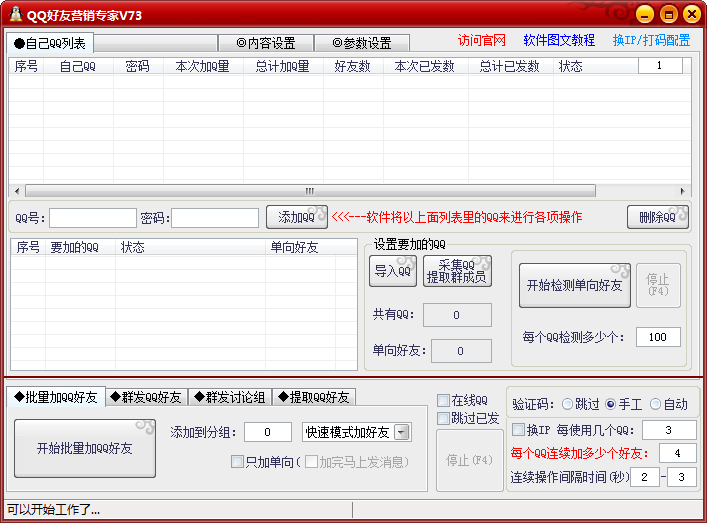Switch to 群发QQ好友 tab
Image resolution: width=707 pixels, height=523 pixels.
[x=146, y=397]
